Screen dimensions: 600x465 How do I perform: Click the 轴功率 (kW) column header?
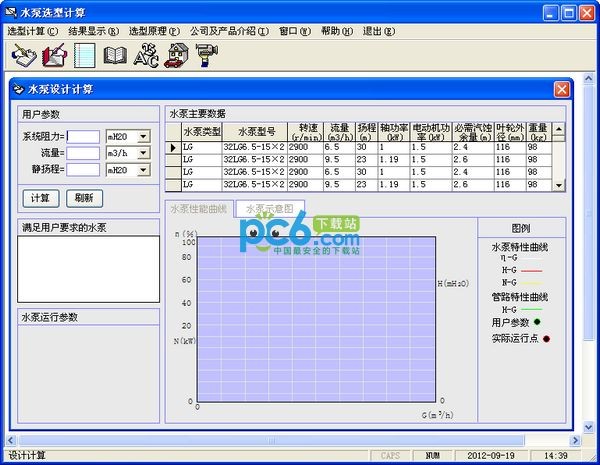pos(394,132)
